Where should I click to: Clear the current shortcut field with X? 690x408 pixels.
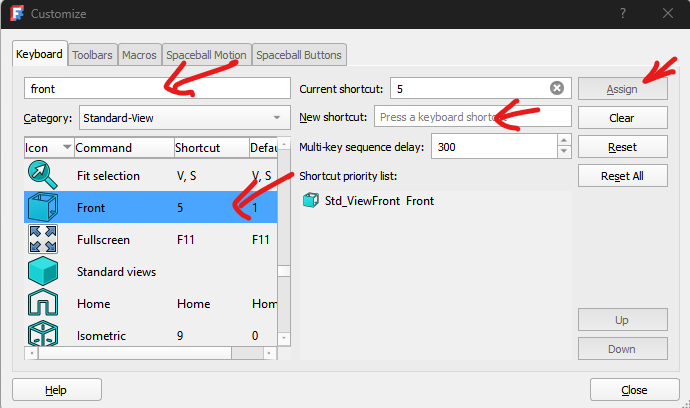click(x=557, y=89)
